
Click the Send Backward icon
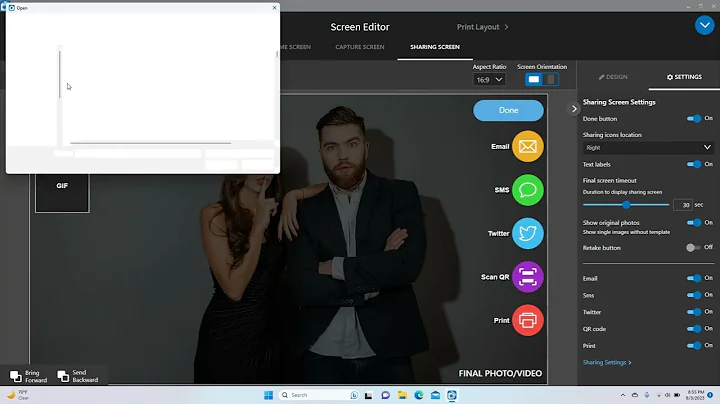63,376
